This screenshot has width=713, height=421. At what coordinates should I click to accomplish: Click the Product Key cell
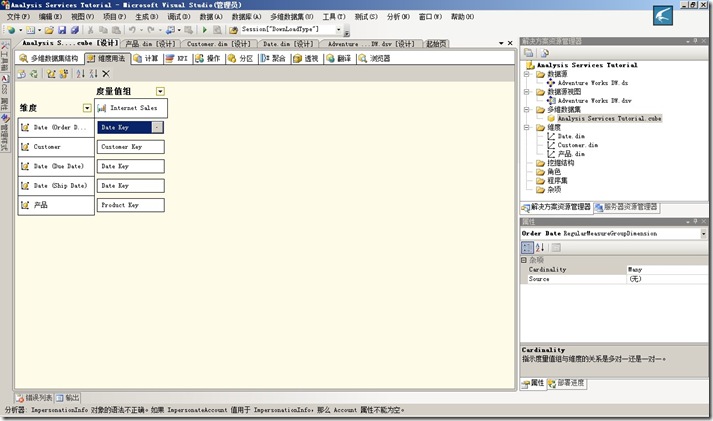pyautogui.click(x=131, y=205)
